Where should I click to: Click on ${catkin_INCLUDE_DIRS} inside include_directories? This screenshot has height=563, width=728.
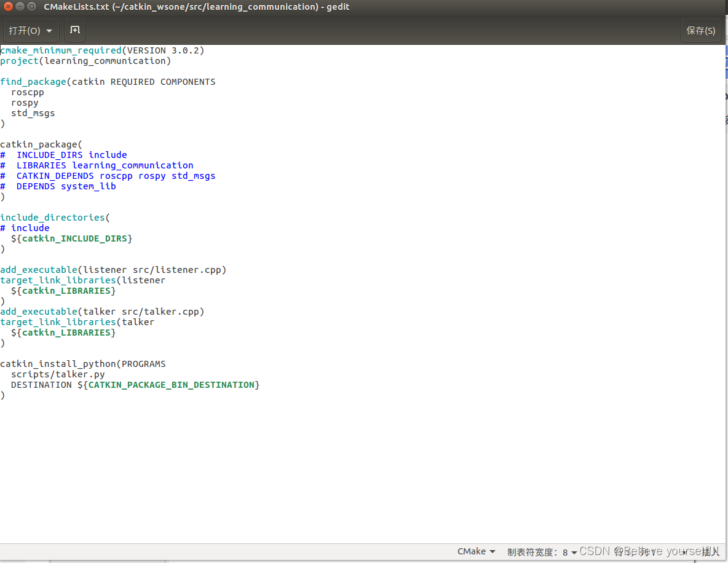pyautogui.click(x=76, y=238)
